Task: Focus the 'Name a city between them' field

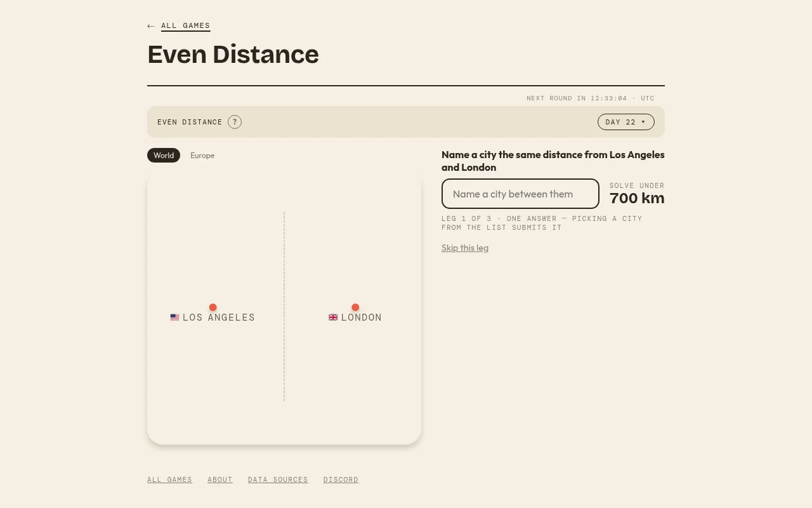Action: pos(520,194)
